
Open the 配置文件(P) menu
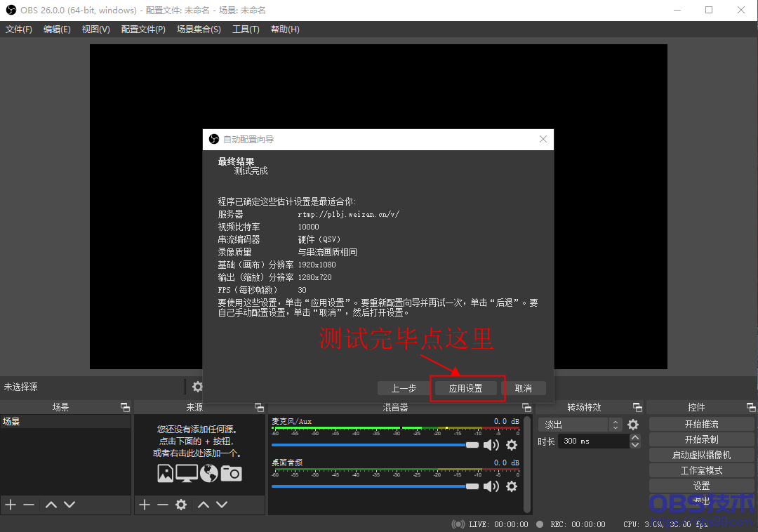pyautogui.click(x=143, y=29)
